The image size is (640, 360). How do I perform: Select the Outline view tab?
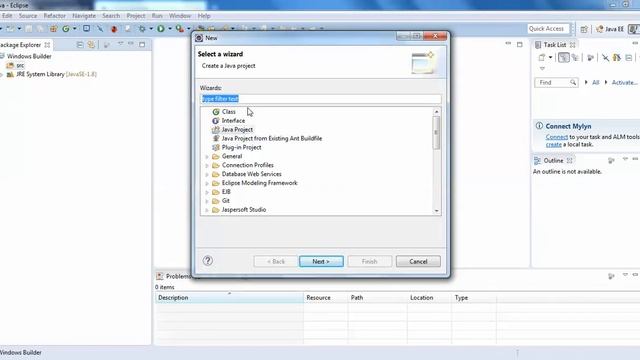553,161
